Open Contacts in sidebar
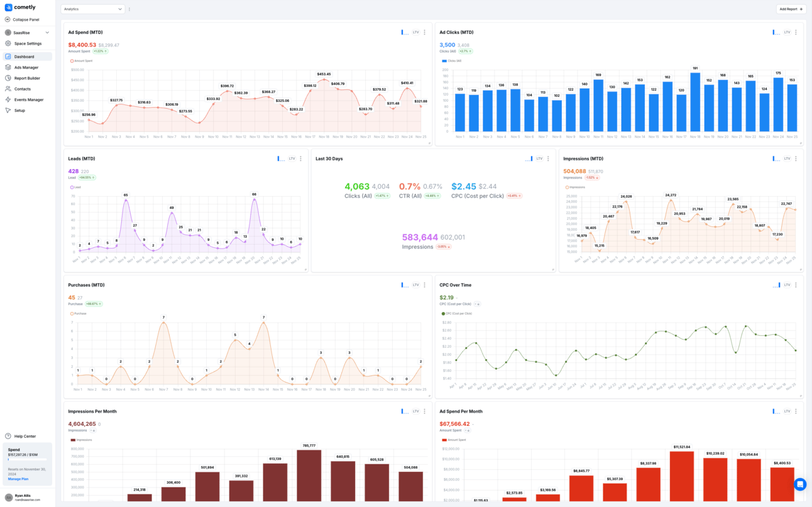Viewport: 812px width, 507px height. (28, 89)
